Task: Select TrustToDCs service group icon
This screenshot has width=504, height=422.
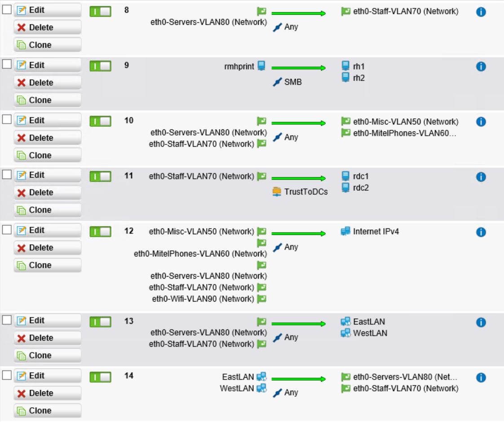Action: tap(277, 192)
